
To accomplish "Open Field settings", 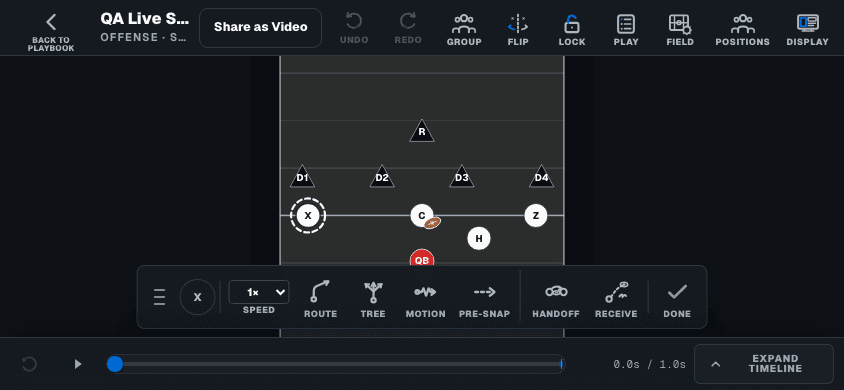I will point(680,30).
